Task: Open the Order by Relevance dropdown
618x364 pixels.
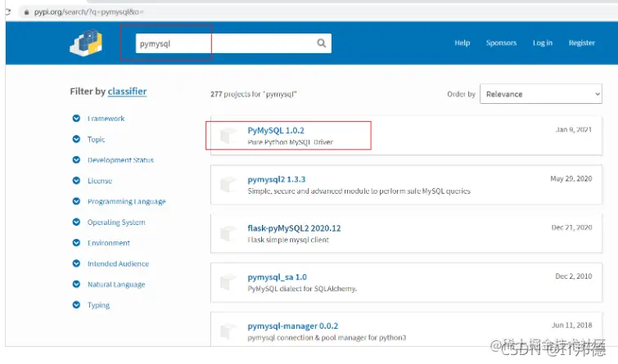Action: [541, 94]
